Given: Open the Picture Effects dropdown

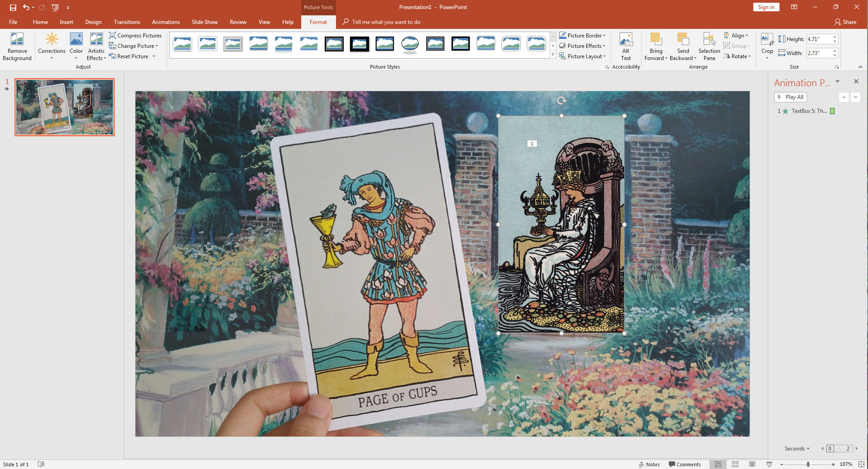Looking at the screenshot, I should coord(583,46).
